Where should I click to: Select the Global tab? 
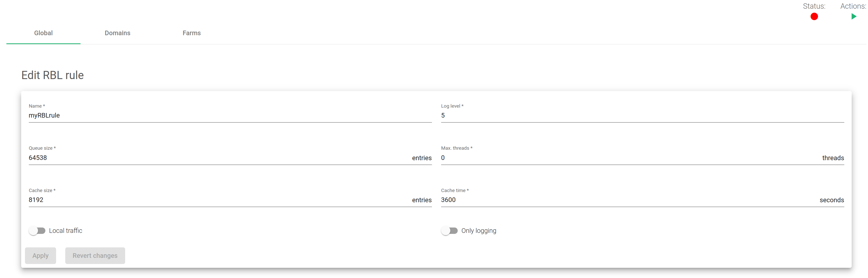tap(43, 33)
